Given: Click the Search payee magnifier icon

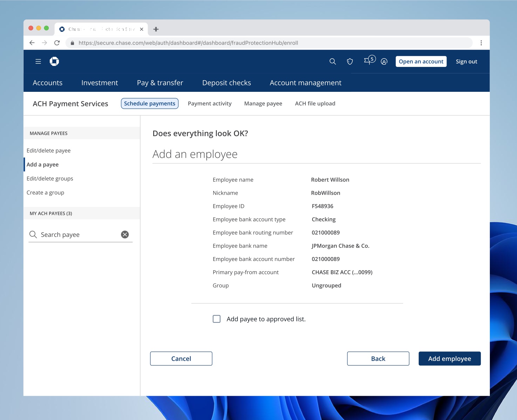Looking at the screenshot, I should [x=33, y=234].
